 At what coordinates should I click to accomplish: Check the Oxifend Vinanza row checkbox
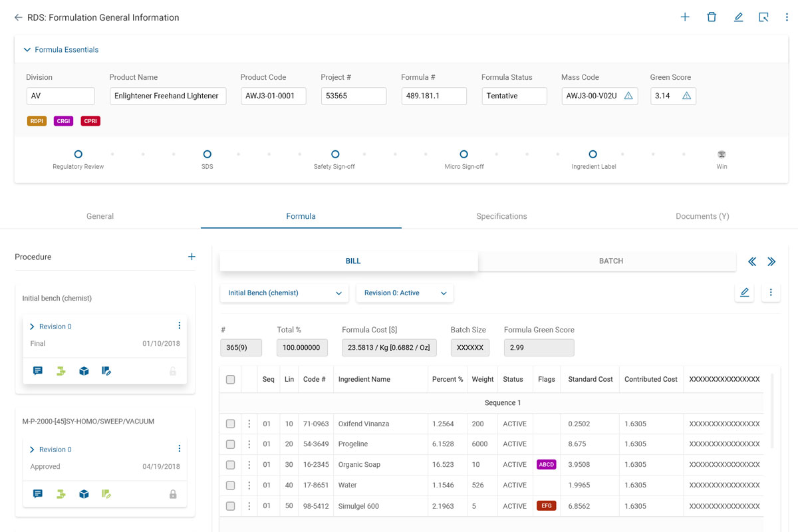point(231,424)
